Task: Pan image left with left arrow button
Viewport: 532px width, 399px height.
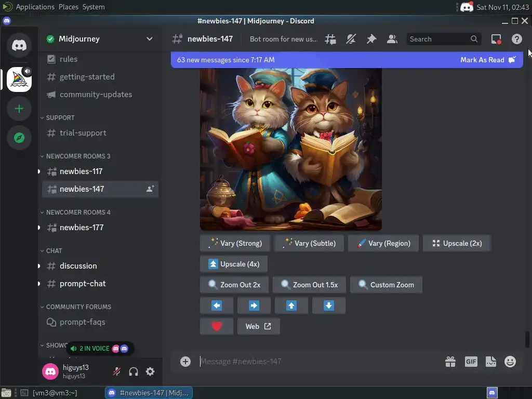Action: point(217,305)
